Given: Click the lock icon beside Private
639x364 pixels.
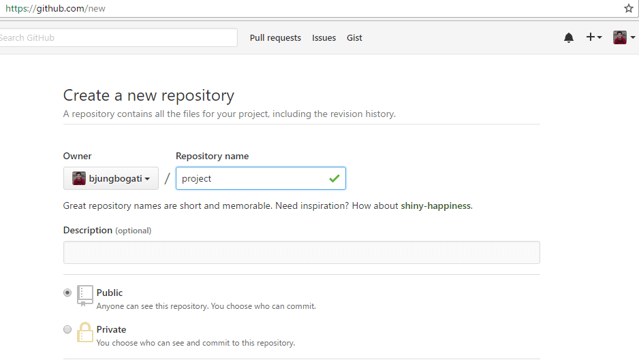Looking at the screenshot, I should (84, 333).
